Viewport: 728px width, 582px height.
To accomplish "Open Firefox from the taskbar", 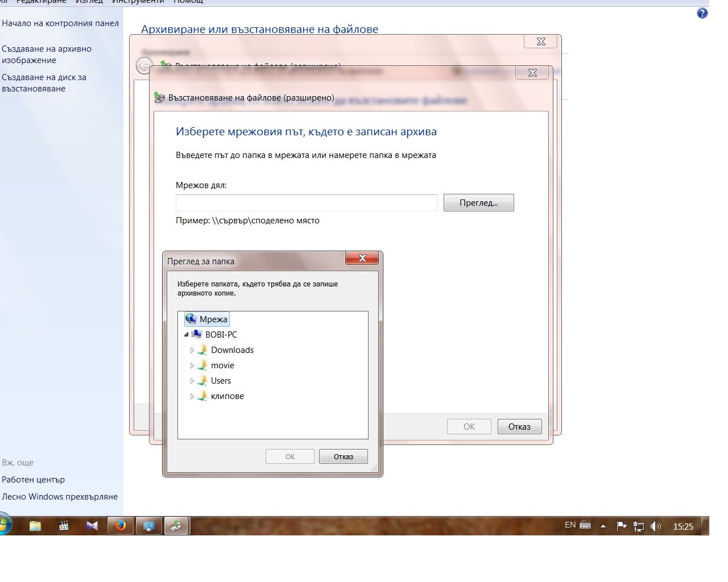I will pos(120,526).
